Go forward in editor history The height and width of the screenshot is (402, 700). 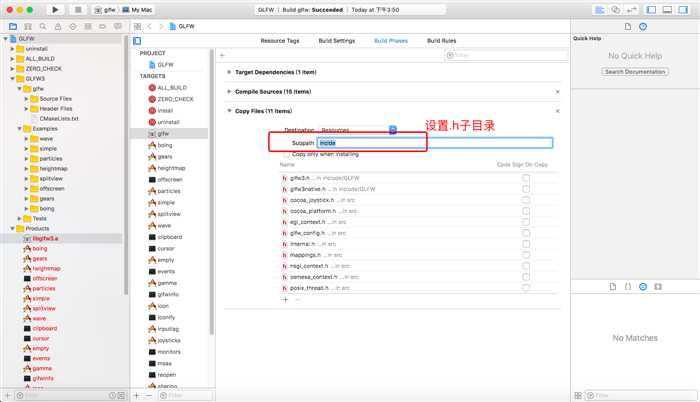[161, 26]
